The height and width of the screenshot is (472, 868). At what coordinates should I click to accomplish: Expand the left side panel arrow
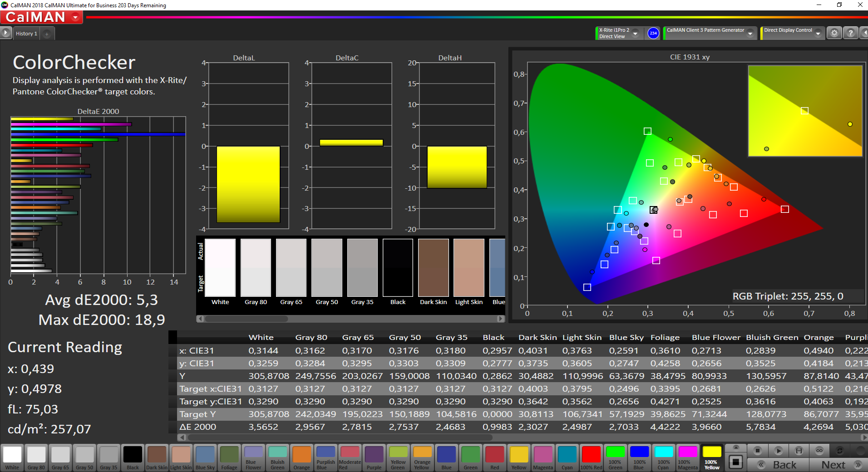(5, 33)
